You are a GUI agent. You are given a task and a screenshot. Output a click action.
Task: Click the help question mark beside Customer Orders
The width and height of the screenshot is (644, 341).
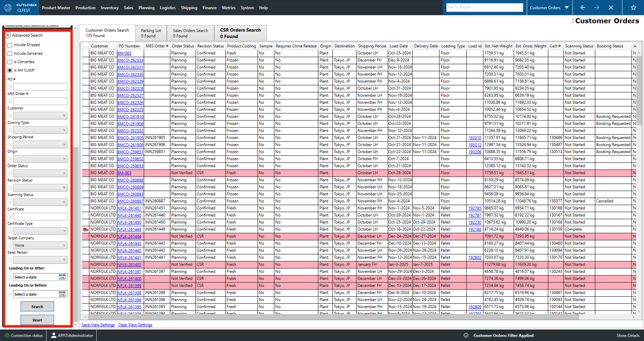click(573, 21)
